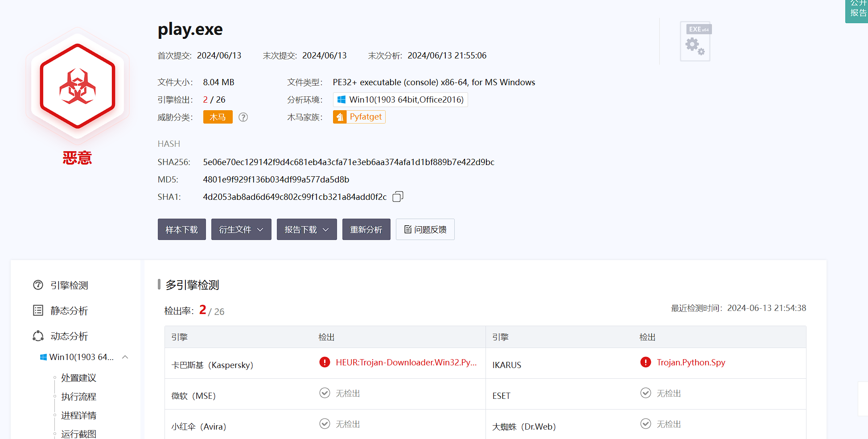The image size is (868, 439).
Task: Collapse the Win10(1903 64... tree section
Action: (x=125, y=357)
